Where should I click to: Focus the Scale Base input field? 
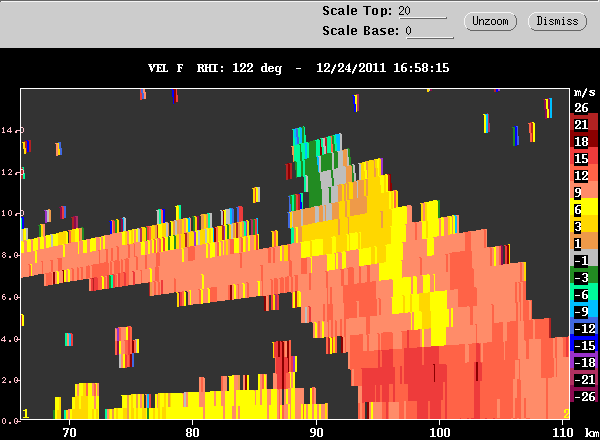429,31
